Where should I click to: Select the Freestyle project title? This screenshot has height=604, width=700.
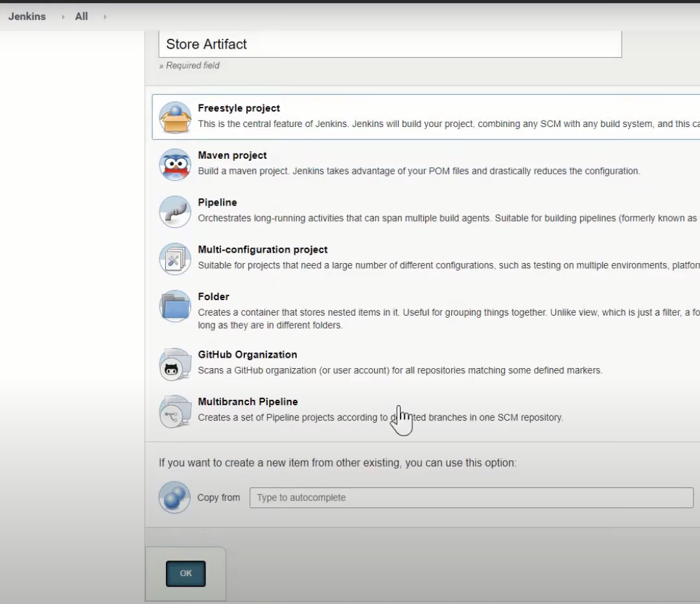click(x=239, y=108)
